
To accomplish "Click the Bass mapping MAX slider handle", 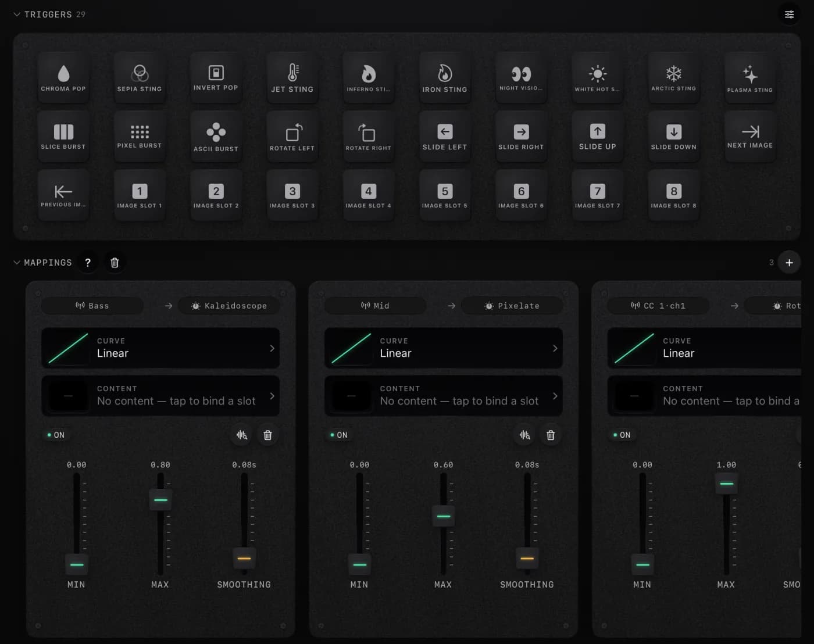I will point(160,500).
